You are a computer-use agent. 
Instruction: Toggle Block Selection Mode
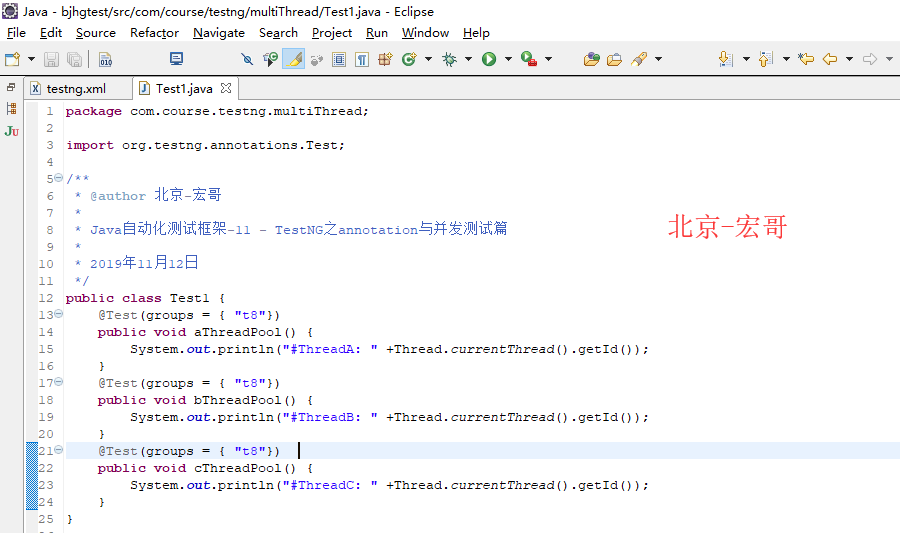339,59
